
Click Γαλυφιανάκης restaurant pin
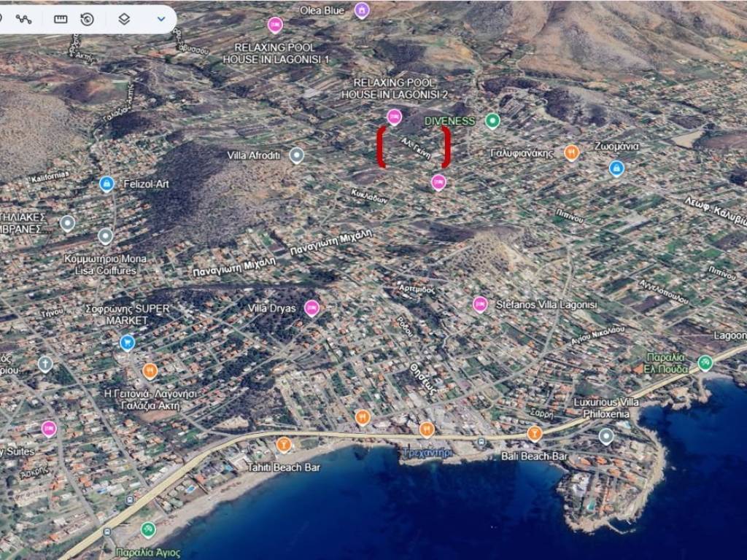click(x=571, y=152)
